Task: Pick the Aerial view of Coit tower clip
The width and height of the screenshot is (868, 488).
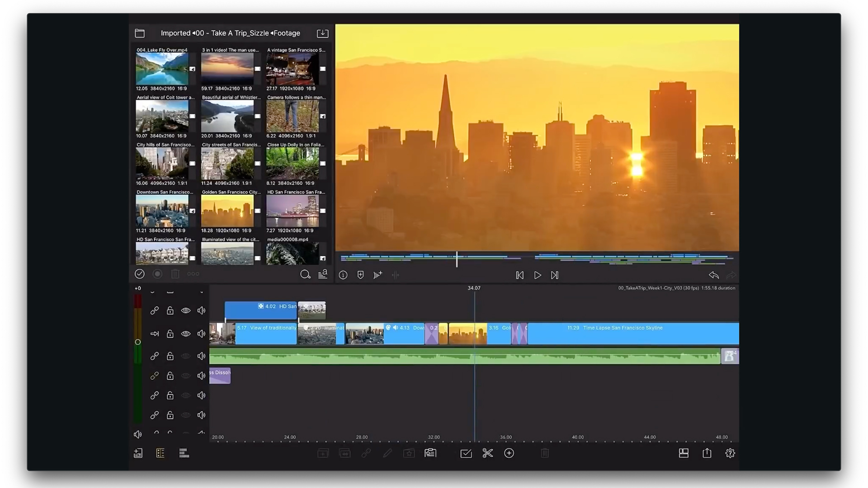Action: point(162,116)
